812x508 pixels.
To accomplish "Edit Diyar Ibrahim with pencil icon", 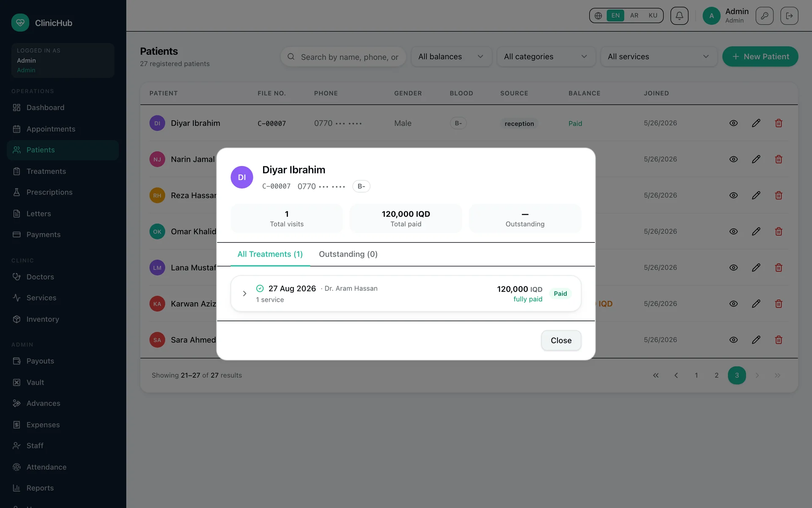I will click(x=756, y=123).
